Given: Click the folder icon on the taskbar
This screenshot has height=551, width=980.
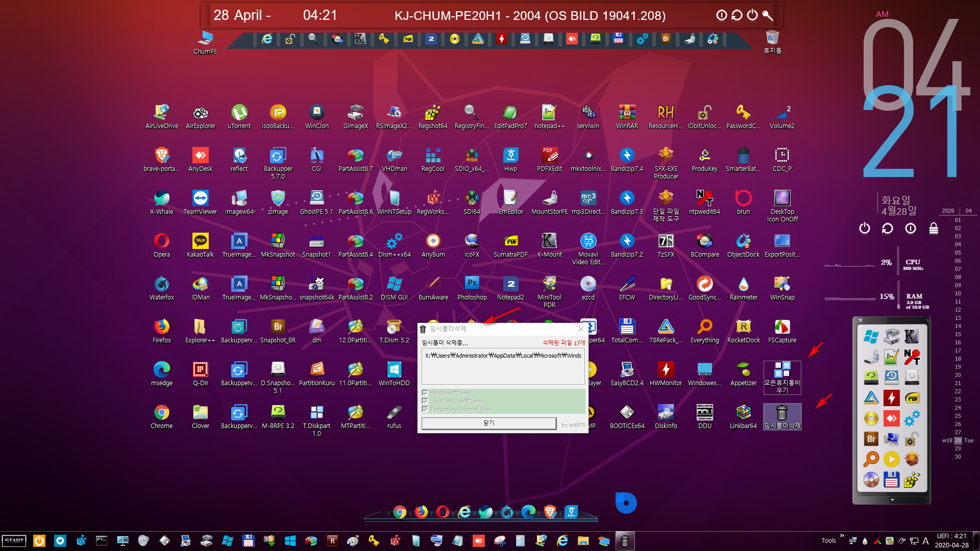Looking at the screenshot, I should tap(582, 541).
